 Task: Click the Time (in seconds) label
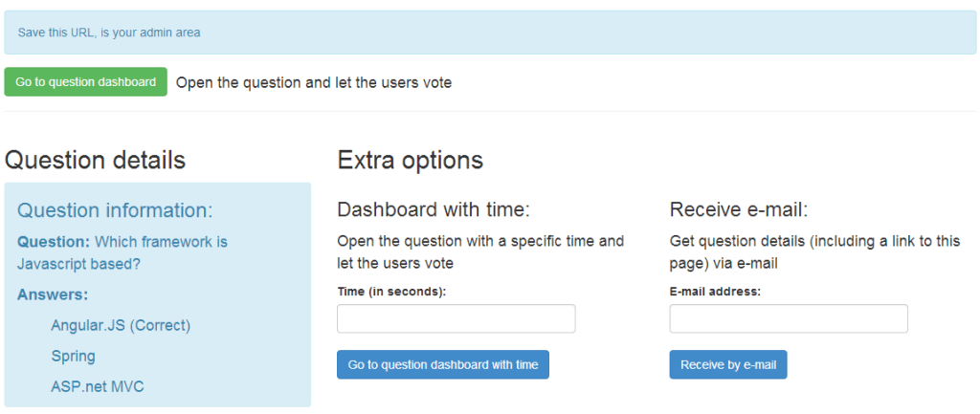pos(391,292)
